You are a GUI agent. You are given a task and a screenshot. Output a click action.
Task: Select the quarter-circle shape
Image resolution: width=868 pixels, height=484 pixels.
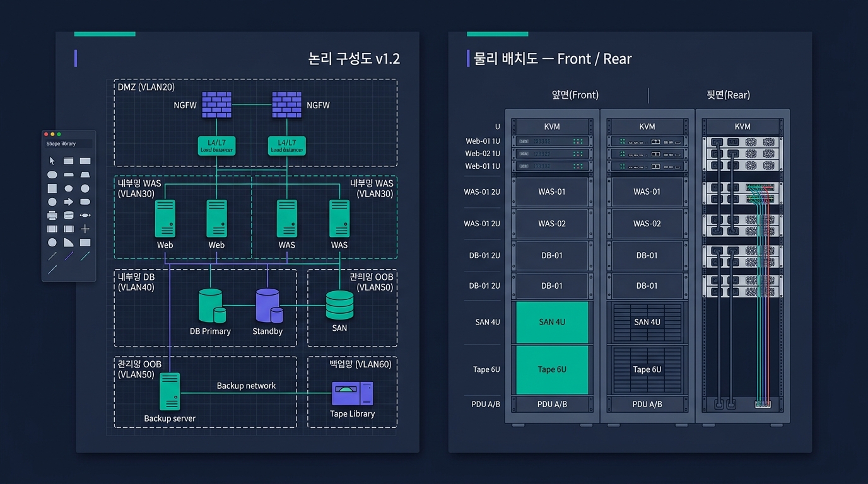(69, 242)
